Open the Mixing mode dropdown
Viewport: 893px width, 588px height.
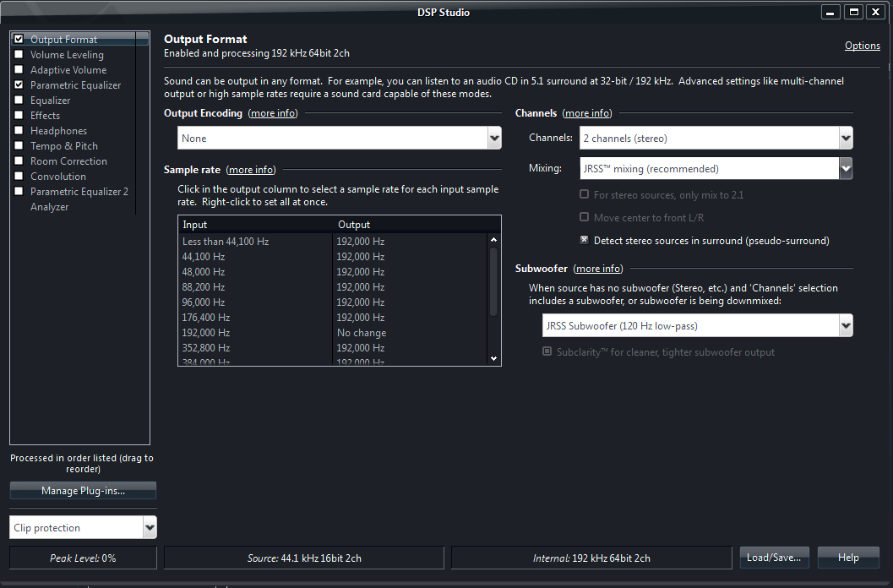tap(845, 169)
